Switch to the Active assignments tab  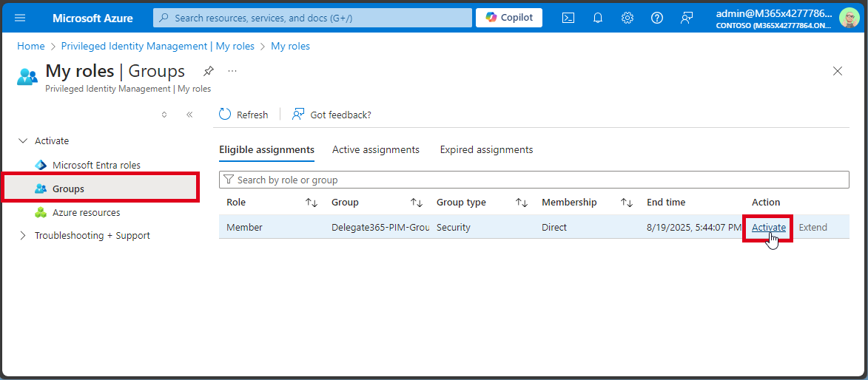375,150
